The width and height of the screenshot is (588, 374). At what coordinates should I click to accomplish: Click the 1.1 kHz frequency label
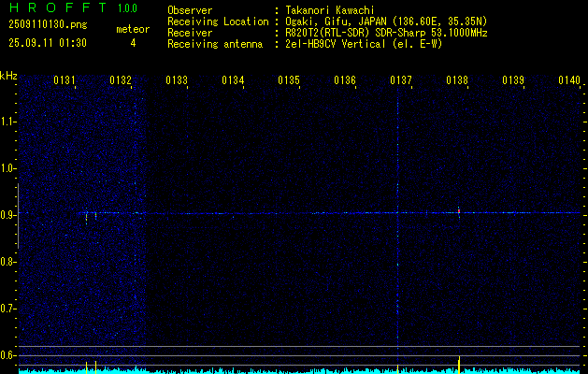click(7, 122)
